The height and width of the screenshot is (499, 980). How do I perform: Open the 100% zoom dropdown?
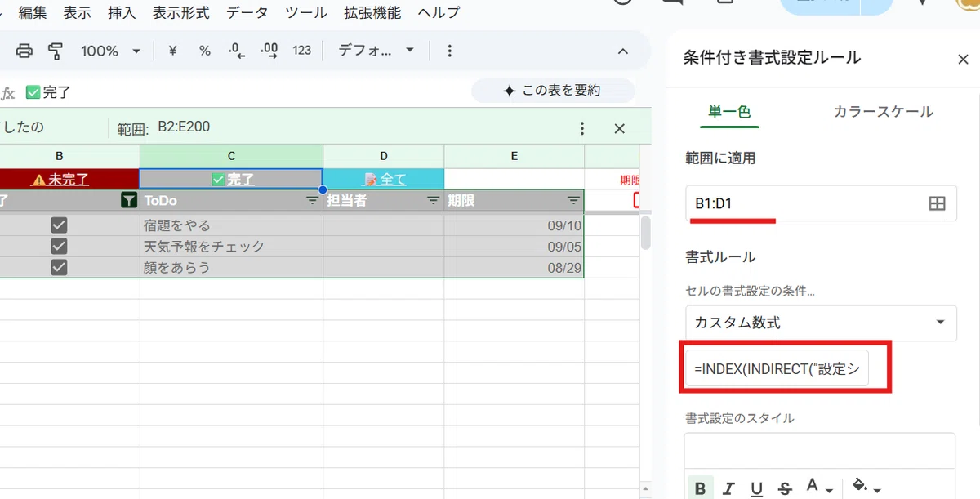pyautogui.click(x=110, y=51)
